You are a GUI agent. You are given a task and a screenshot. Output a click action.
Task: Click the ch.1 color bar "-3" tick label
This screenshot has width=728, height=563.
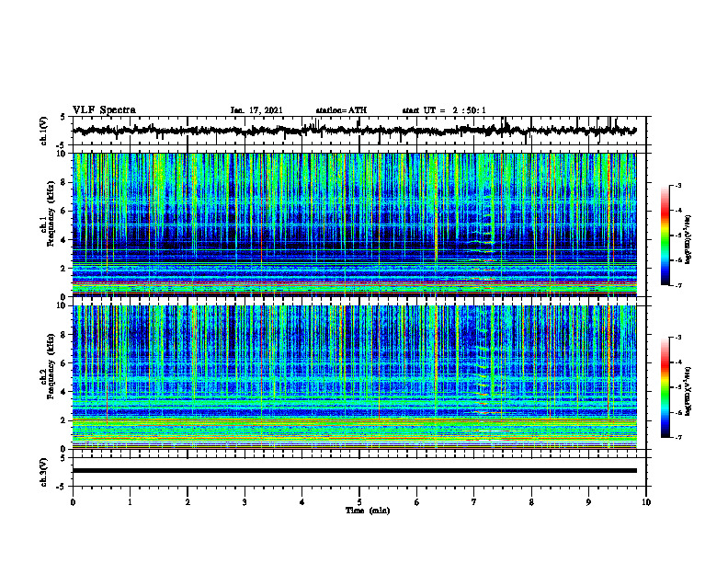677,185
